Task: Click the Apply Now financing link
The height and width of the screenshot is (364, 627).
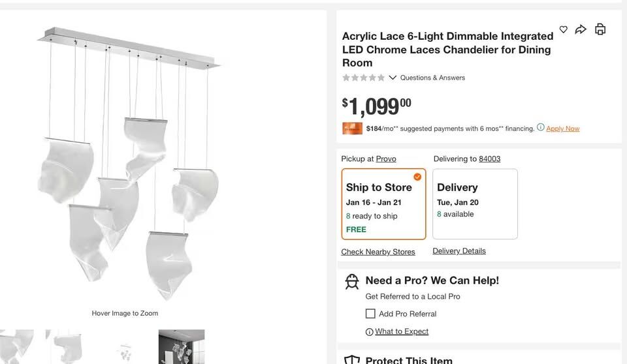Action: [563, 129]
